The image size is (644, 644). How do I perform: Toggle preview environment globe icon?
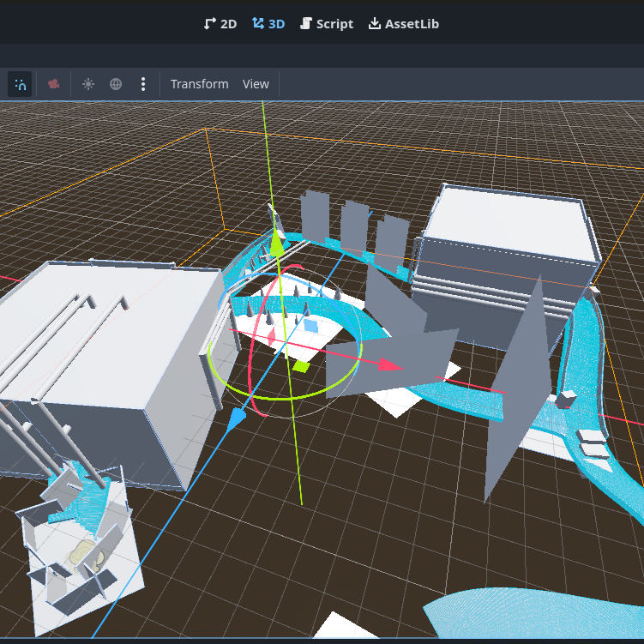[116, 84]
